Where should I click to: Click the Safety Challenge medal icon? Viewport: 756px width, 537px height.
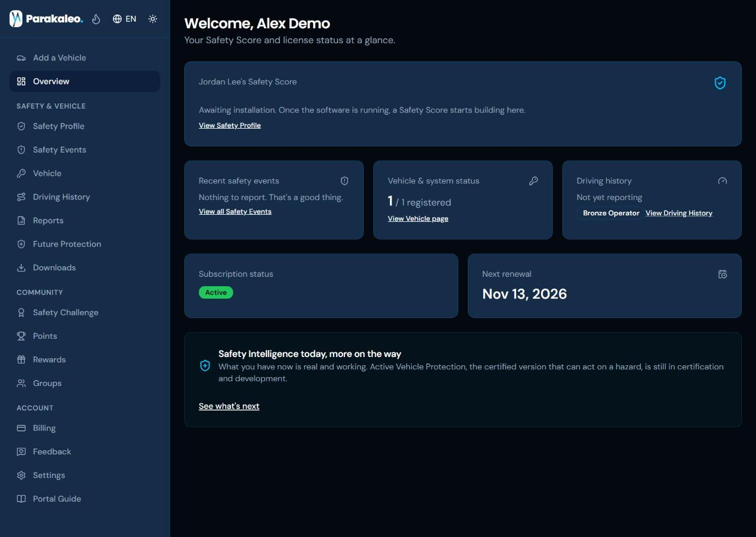21,313
